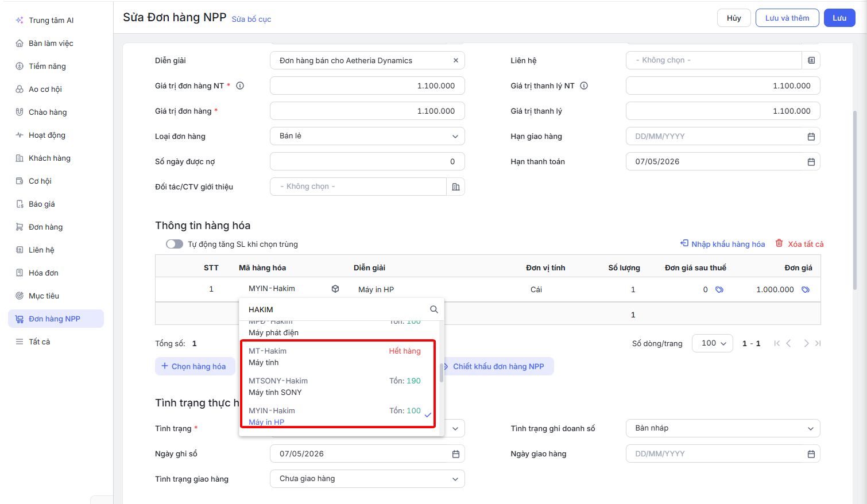Click the Cơ hội sidebar icon
Image resolution: width=867 pixels, height=504 pixels.
[x=20, y=181]
